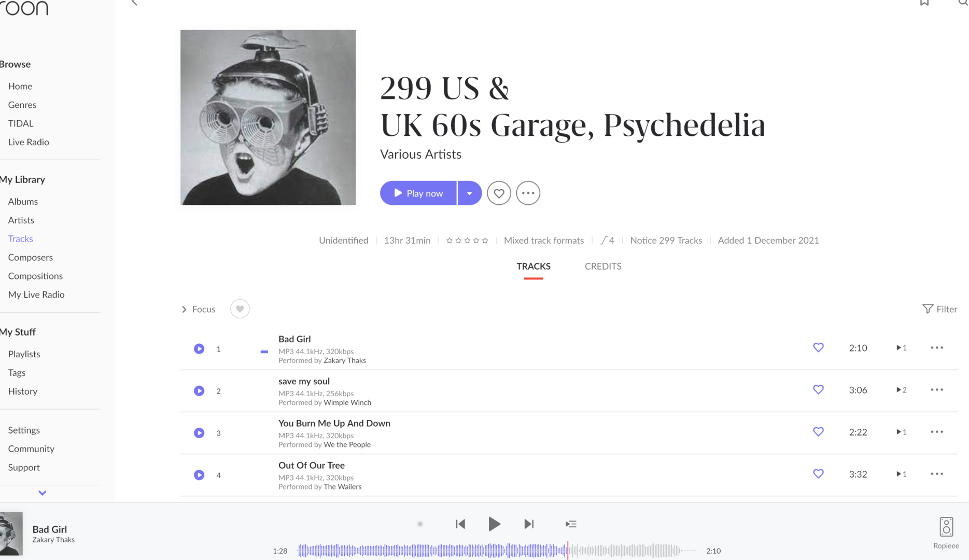Open Composers in My Library
969x560 pixels.
[x=31, y=257]
